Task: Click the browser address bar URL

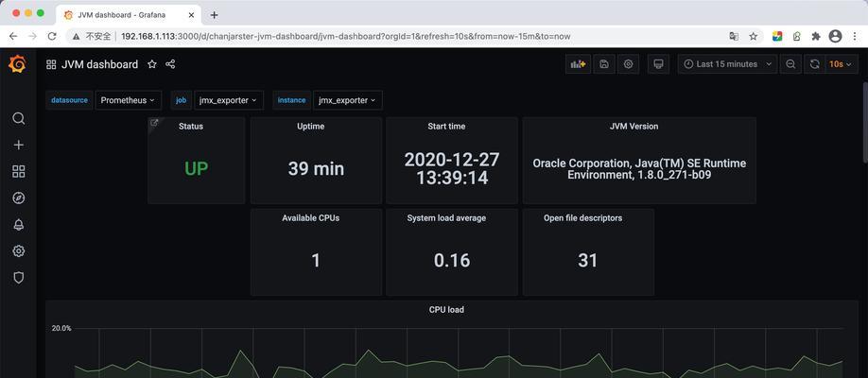Action: point(345,36)
